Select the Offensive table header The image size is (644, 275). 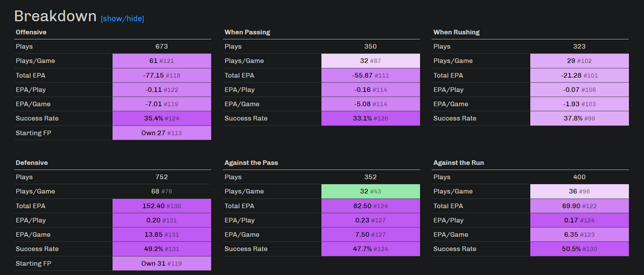pyautogui.click(x=31, y=32)
